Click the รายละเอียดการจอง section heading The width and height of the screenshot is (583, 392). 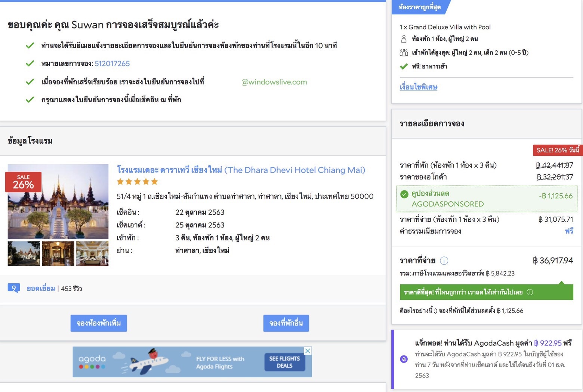(432, 124)
